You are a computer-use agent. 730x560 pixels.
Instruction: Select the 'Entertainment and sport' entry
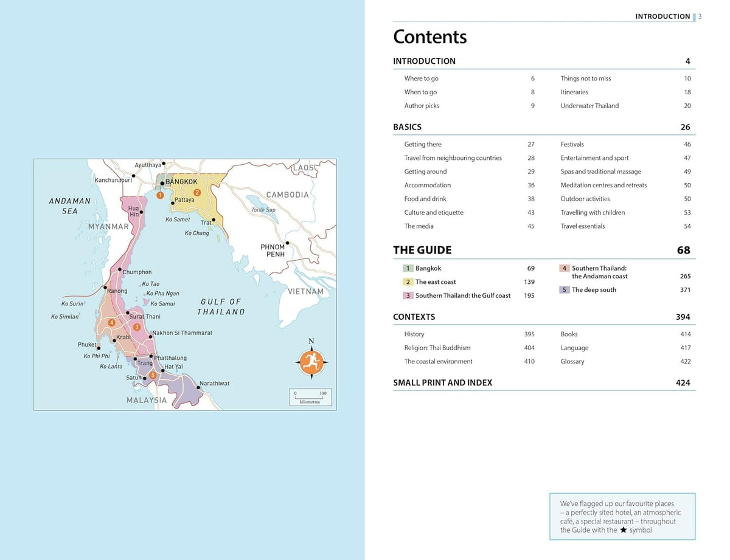coord(595,158)
